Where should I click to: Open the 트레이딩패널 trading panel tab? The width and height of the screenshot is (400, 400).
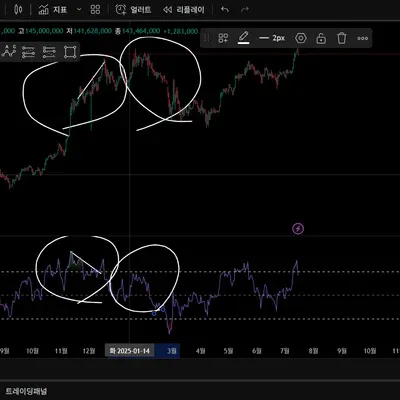click(26, 391)
